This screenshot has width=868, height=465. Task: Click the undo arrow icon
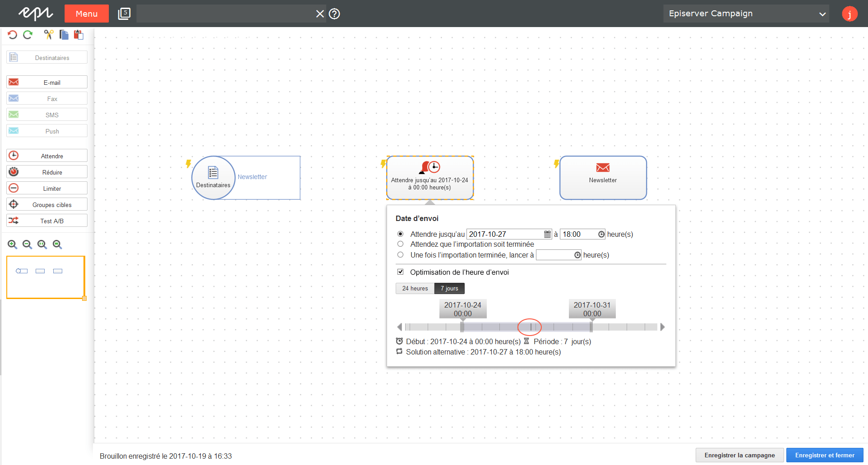(13, 35)
